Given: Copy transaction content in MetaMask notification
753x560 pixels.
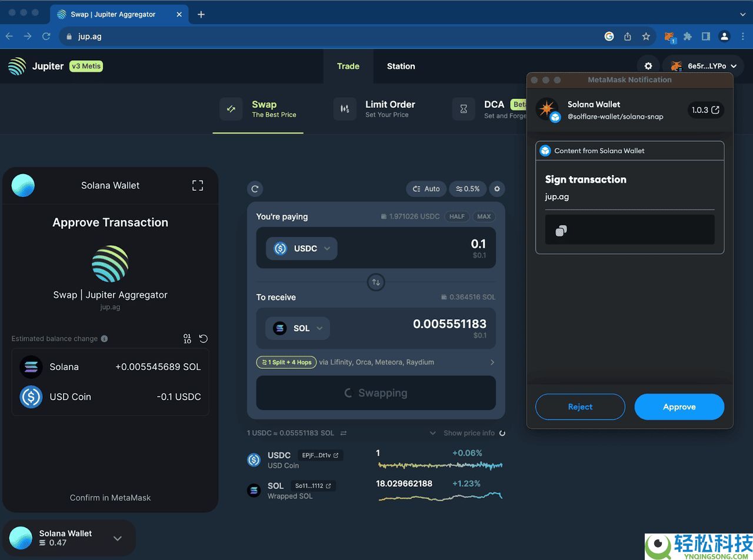Looking at the screenshot, I should 561,231.
